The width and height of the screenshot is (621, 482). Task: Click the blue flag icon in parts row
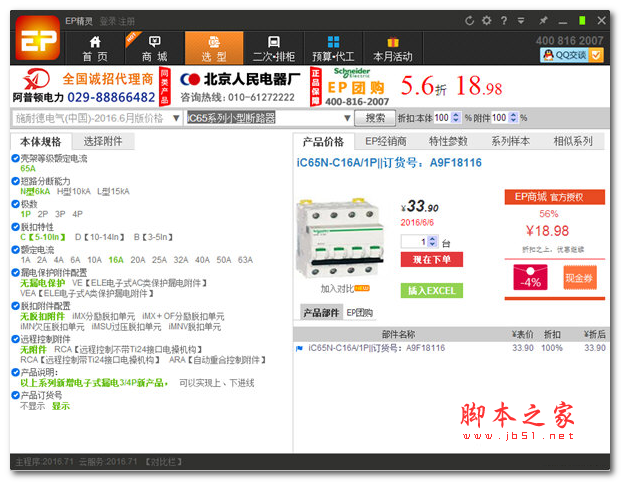[299, 348]
